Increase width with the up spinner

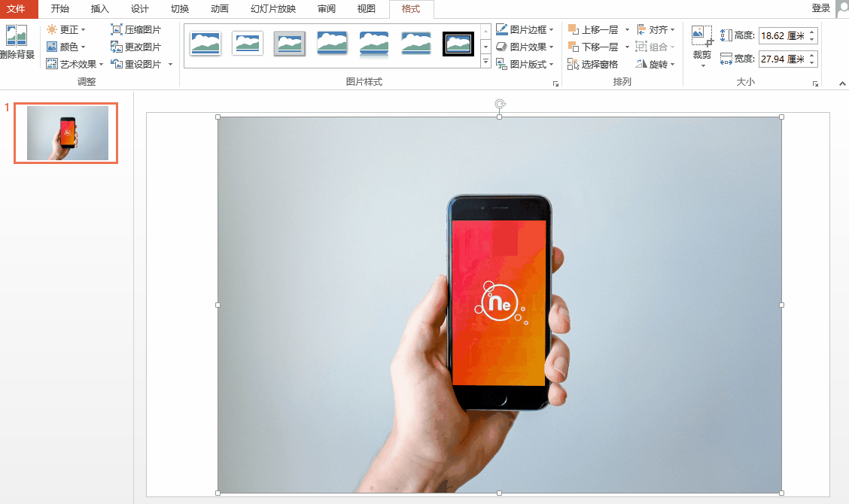click(811, 55)
